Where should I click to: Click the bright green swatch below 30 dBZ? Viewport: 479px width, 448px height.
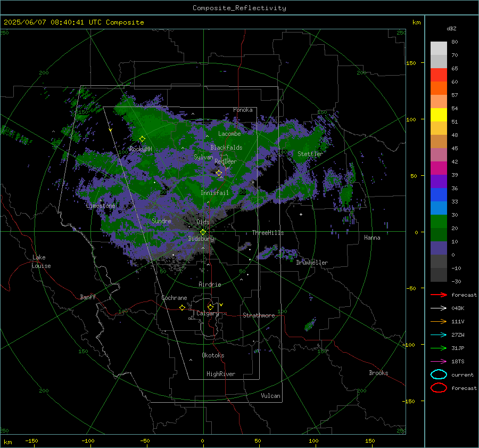pyautogui.click(x=439, y=222)
